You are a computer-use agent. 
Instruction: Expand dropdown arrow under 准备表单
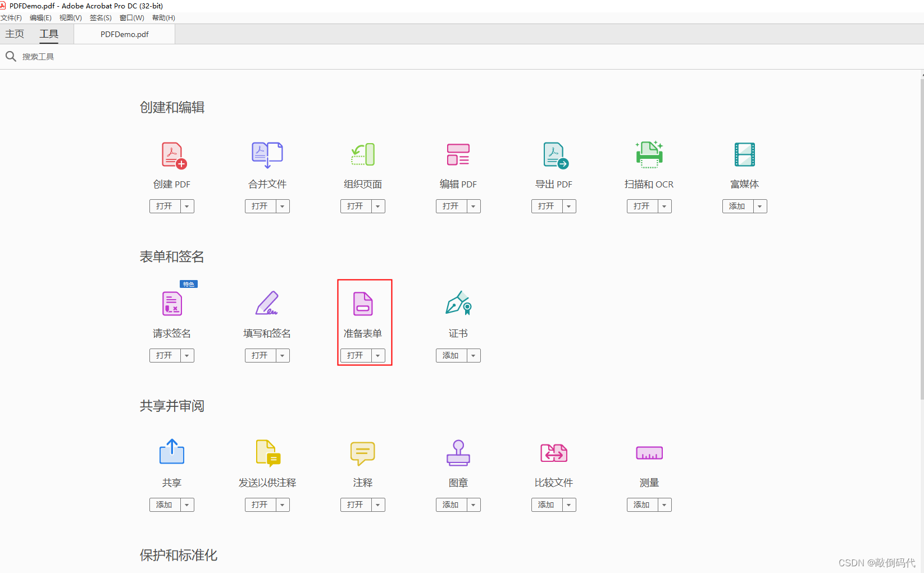click(x=378, y=356)
